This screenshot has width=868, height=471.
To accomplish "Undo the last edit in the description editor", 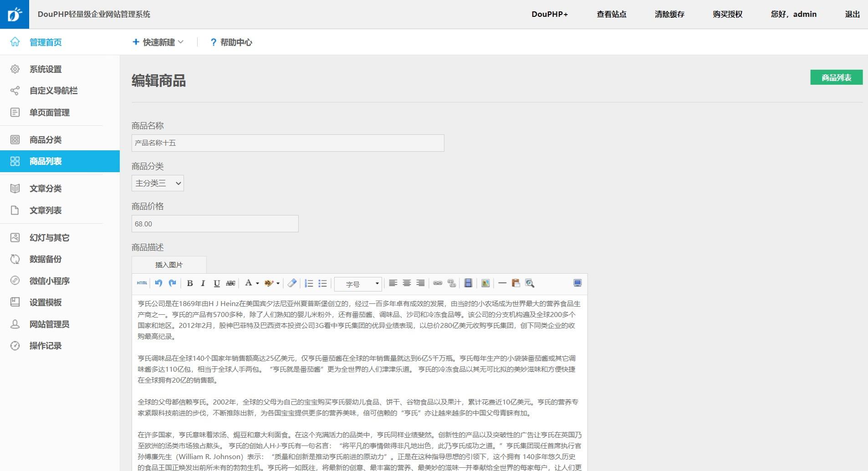I will (x=158, y=283).
